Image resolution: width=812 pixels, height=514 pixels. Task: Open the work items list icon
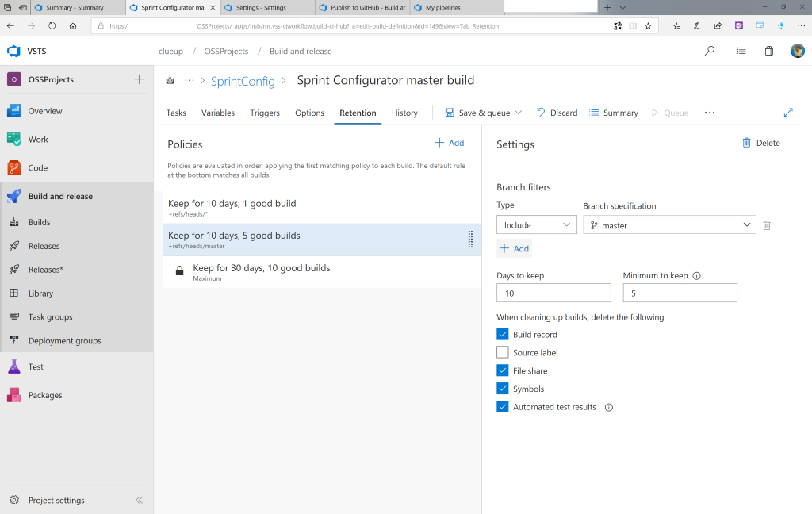tap(741, 51)
